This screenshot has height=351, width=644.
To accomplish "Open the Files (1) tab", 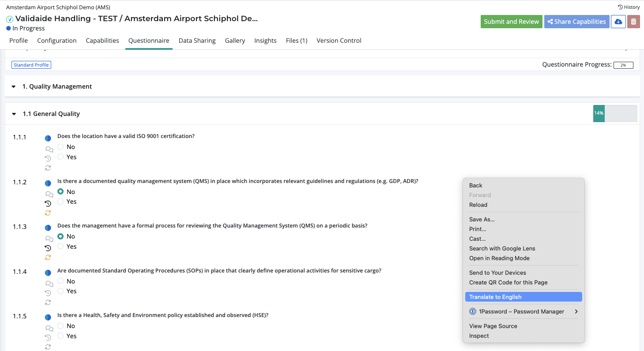I will tap(297, 41).
